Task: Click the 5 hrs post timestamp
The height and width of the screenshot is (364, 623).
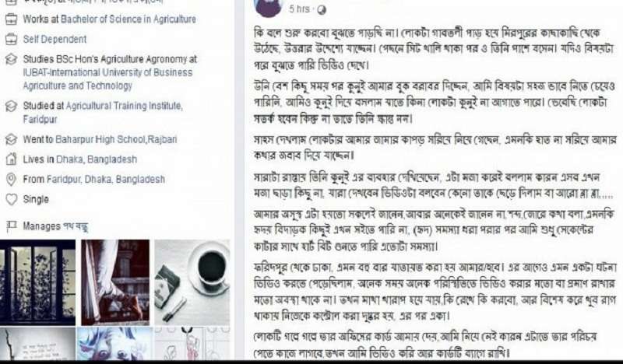Action: point(299,9)
